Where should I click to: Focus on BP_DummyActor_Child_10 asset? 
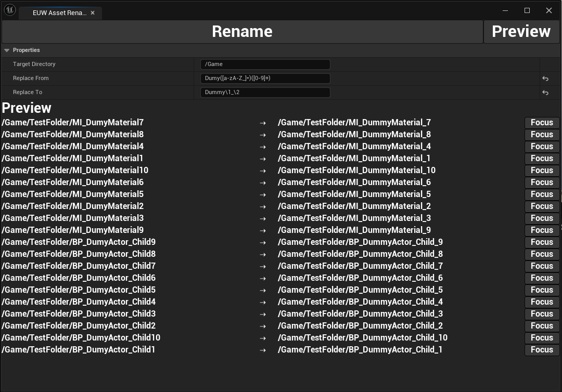(542, 337)
